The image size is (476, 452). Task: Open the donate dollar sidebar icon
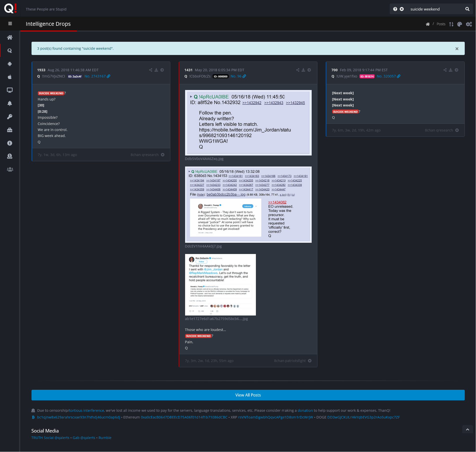[10, 156]
